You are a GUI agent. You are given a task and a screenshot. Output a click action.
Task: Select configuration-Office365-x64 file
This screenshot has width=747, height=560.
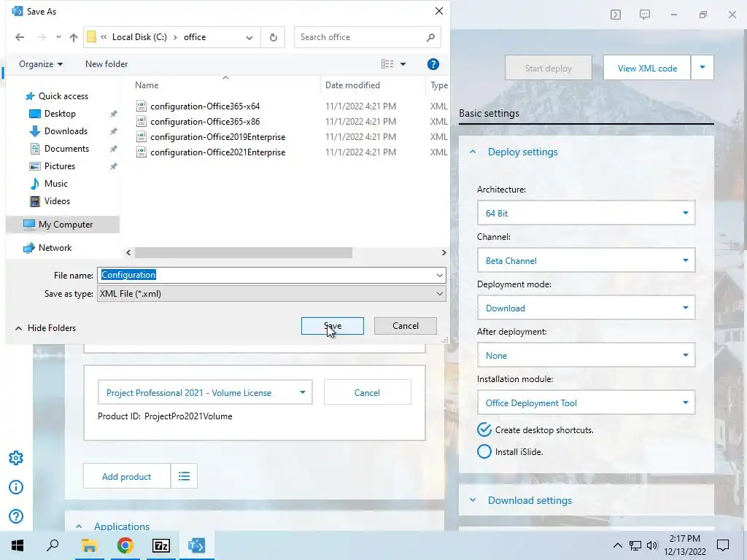click(x=205, y=106)
